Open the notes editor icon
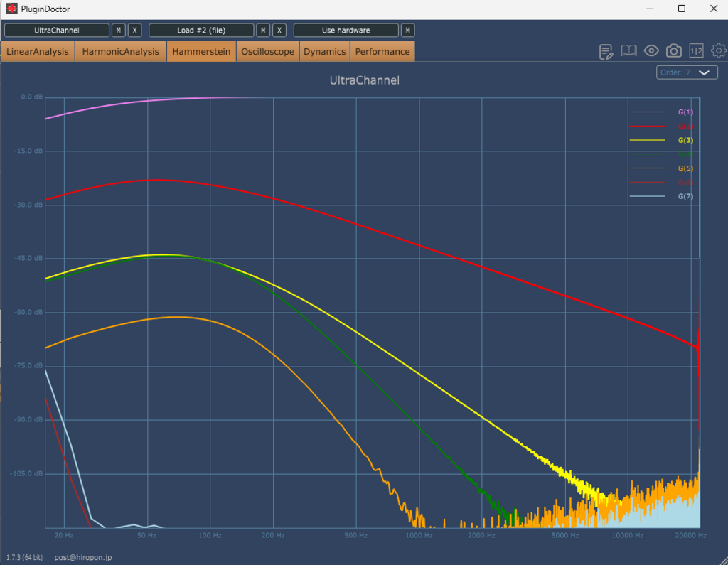 606,52
